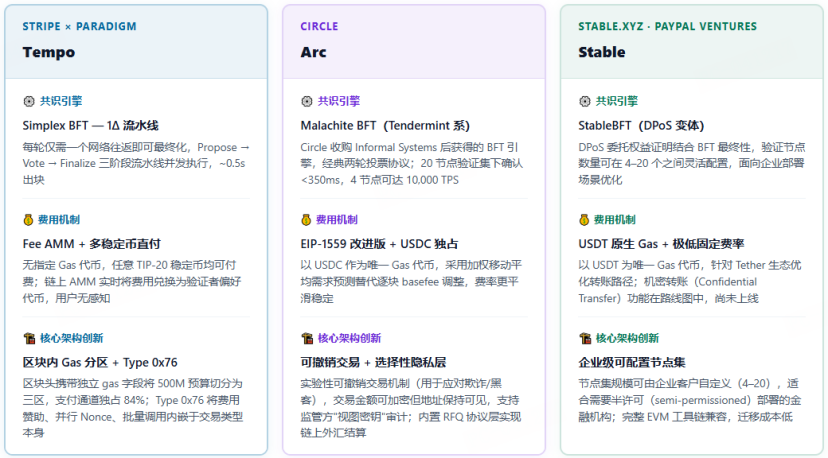Click the USDT 原生 Gas + 极低固定费率 heading
The width and height of the screenshot is (828, 458).
(661, 243)
